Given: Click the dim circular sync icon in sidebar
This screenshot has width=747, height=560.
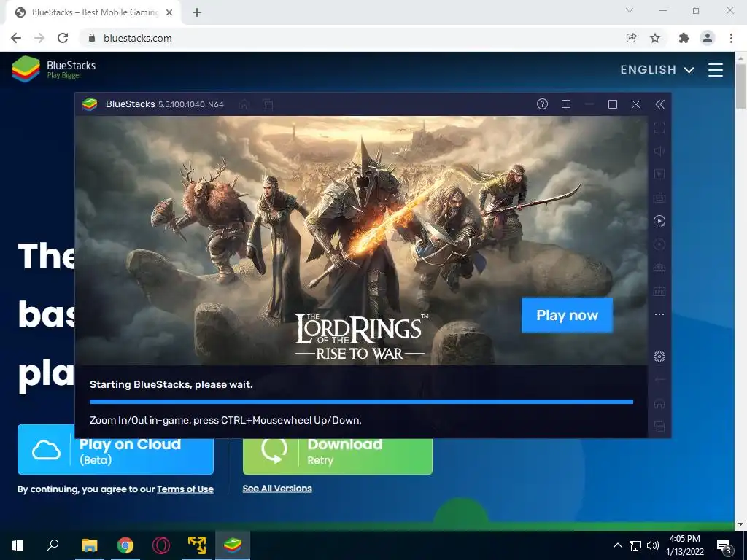Looking at the screenshot, I should (x=659, y=244).
